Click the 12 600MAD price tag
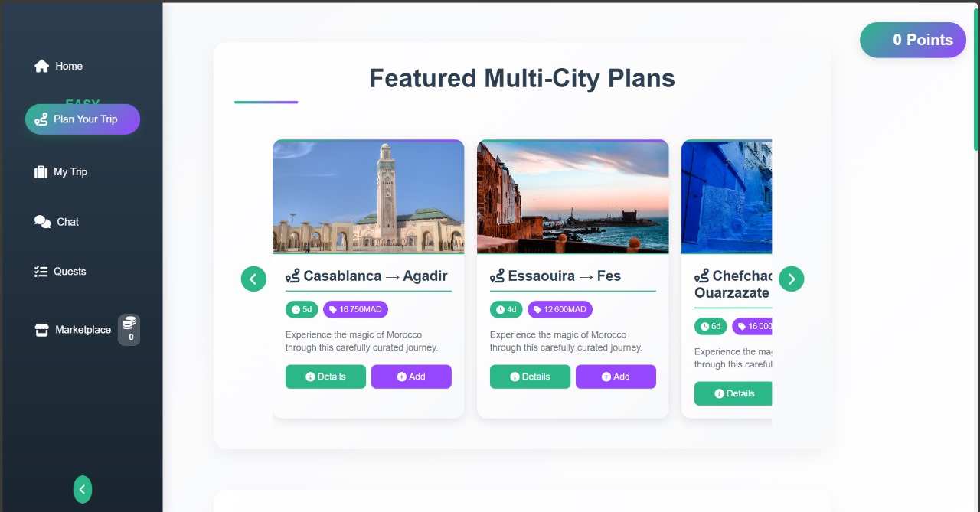Image resolution: width=980 pixels, height=512 pixels. pos(560,310)
